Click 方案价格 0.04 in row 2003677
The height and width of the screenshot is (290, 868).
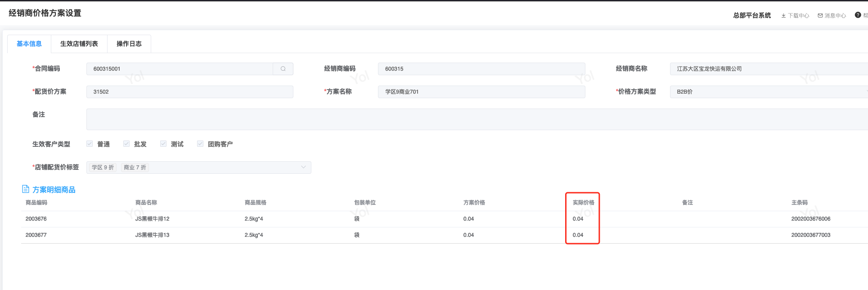469,235
